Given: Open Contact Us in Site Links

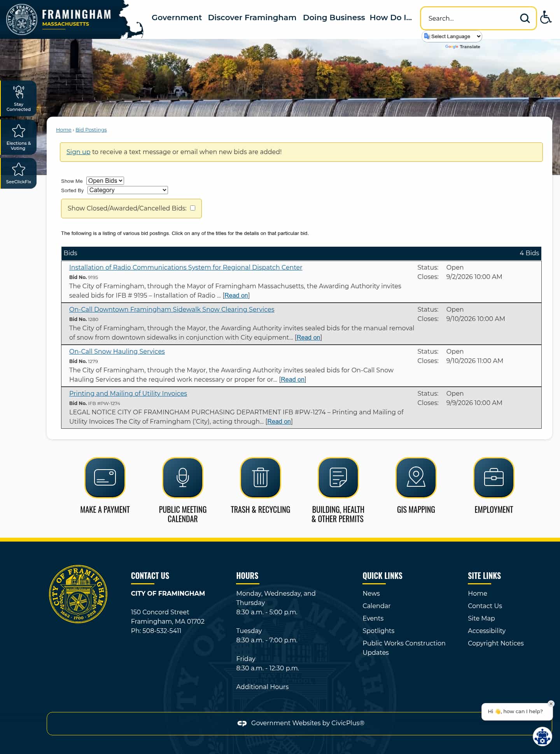Looking at the screenshot, I should (x=485, y=606).
